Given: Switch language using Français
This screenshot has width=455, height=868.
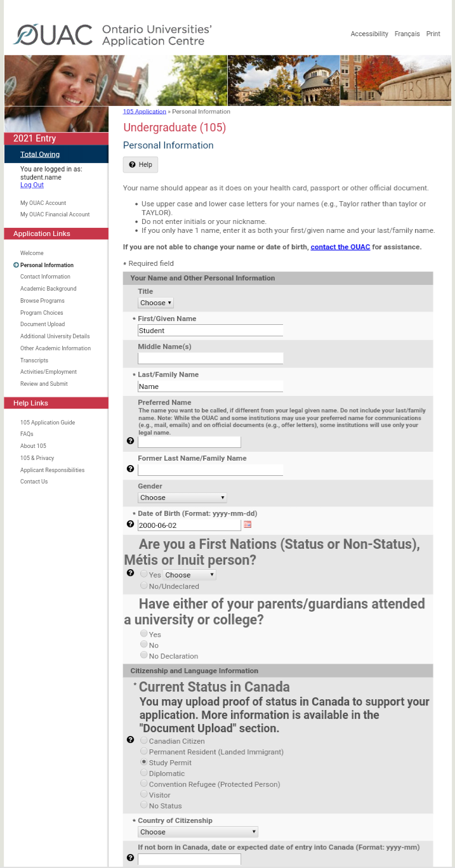Looking at the screenshot, I should coord(407,34).
